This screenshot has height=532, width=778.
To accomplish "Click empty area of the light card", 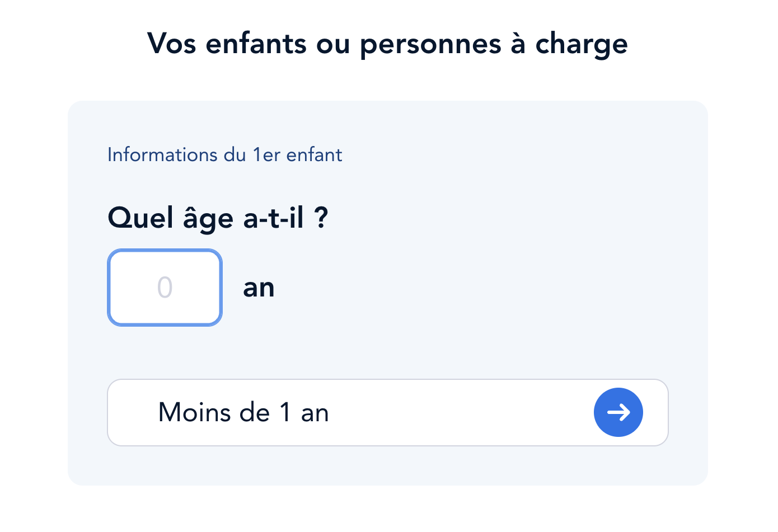I will click(x=476, y=280).
